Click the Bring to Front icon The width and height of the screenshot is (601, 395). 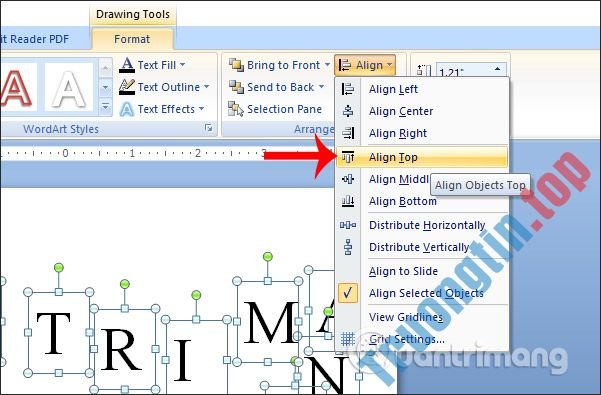coord(236,65)
